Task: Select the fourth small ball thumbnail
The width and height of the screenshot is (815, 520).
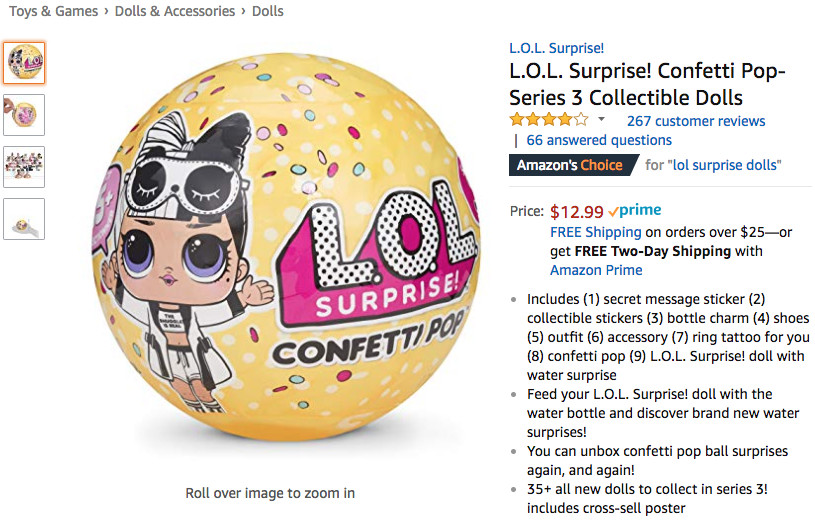Action: pyautogui.click(x=24, y=219)
